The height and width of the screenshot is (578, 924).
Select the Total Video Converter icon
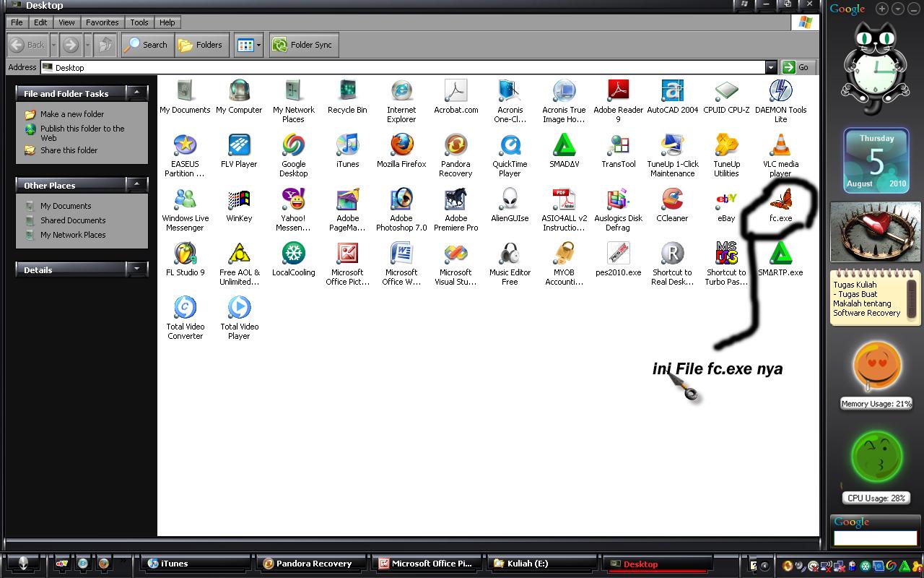pos(185,308)
